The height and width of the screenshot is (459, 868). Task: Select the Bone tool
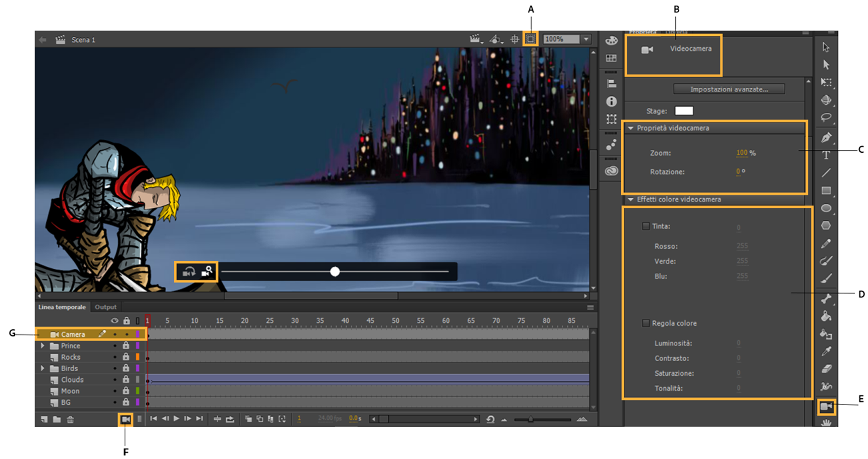(826, 299)
